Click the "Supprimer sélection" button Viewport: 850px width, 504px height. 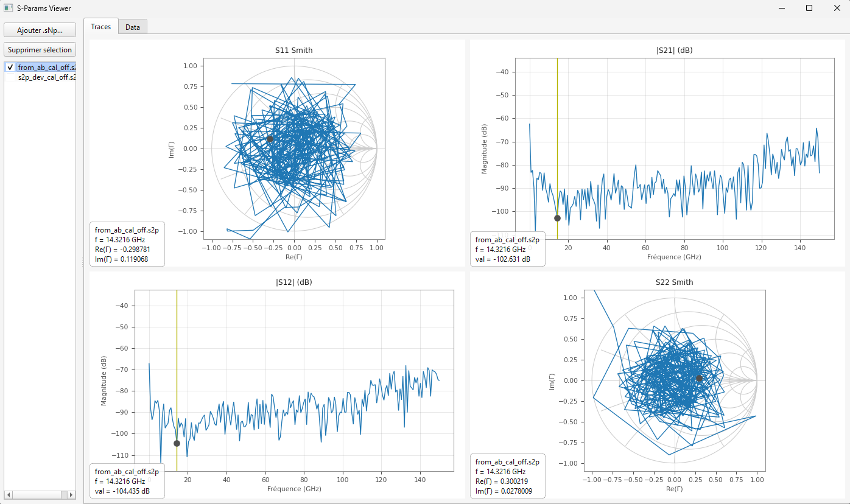(39, 49)
